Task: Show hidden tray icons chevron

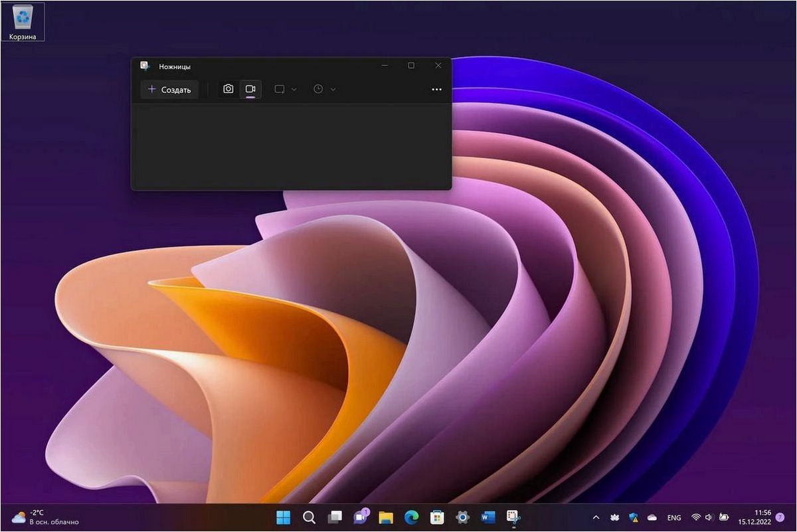Action: point(596,517)
